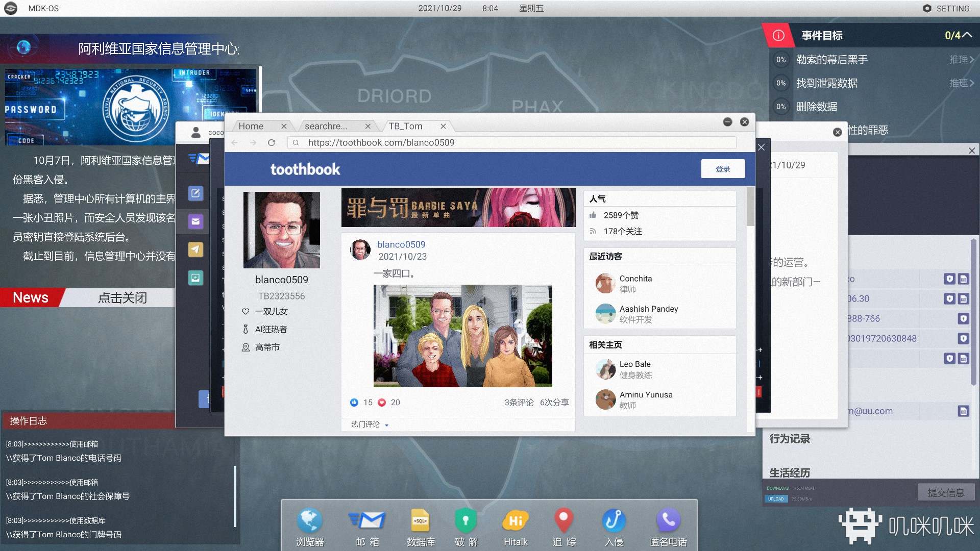Start the 追踪 tracking tool in dock

[x=563, y=527]
